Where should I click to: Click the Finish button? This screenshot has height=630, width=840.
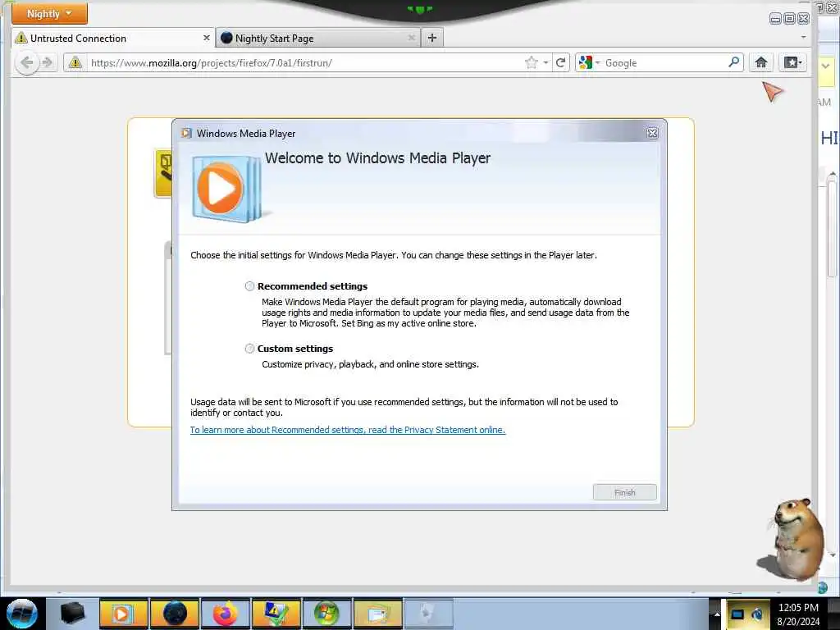click(x=624, y=492)
